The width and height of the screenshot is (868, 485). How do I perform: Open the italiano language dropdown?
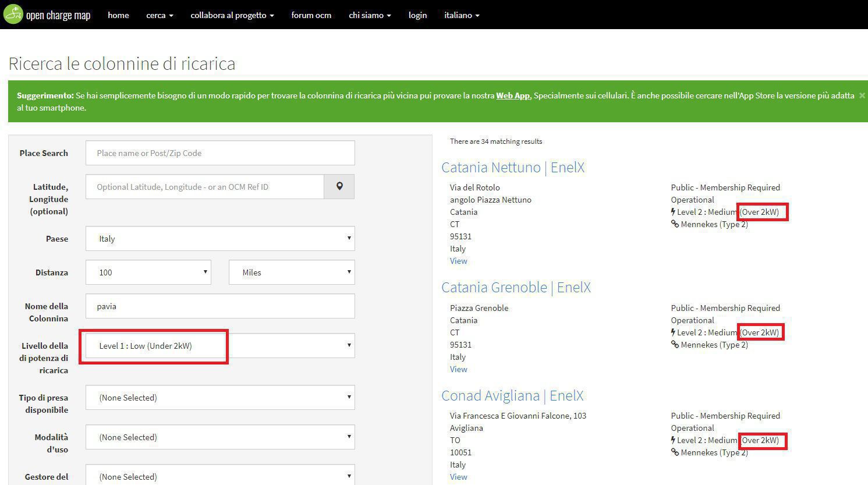(x=462, y=15)
